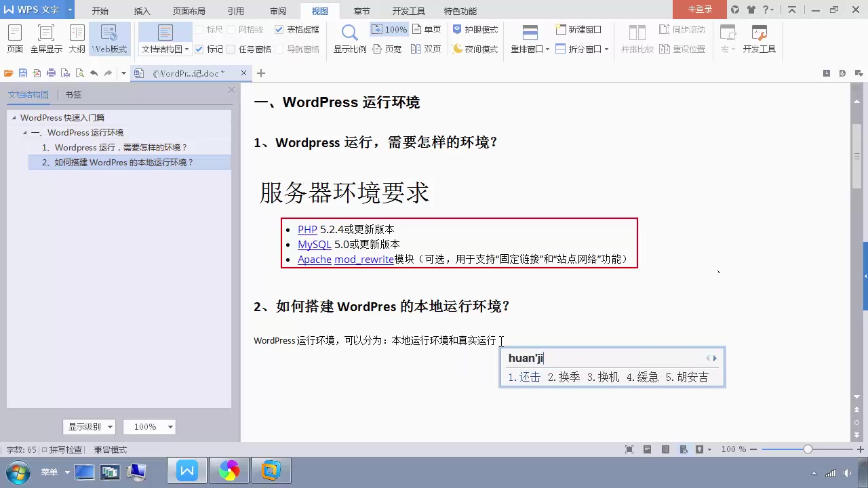Fit to page width (页宽)
The height and width of the screenshot is (488, 868).
[x=387, y=49]
